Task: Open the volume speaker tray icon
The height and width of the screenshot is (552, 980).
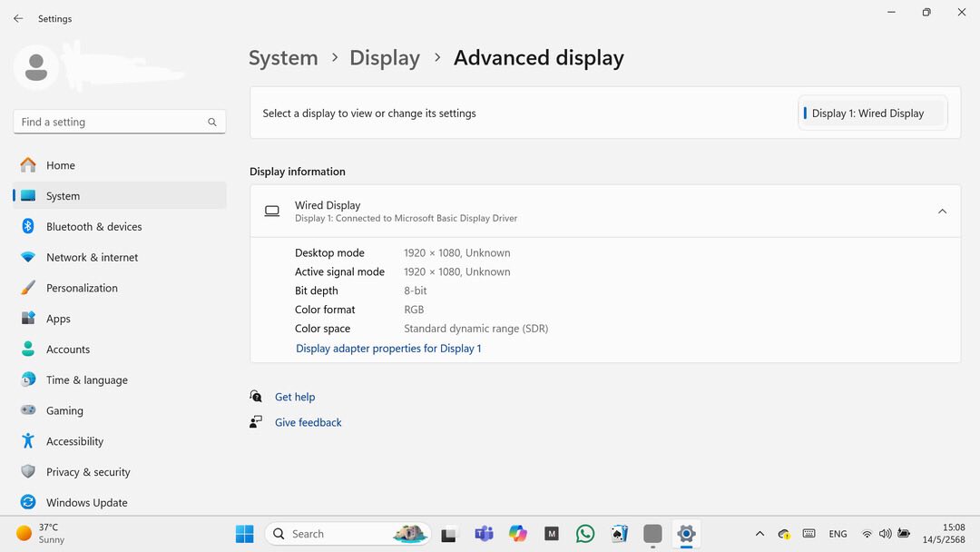Action: [885, 534]
